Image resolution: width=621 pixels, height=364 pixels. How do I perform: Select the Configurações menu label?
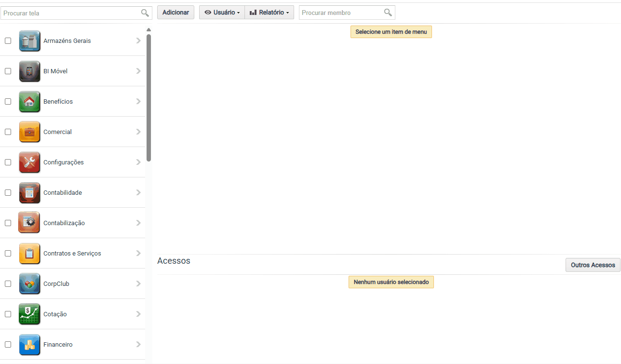(x=64, y=162)
